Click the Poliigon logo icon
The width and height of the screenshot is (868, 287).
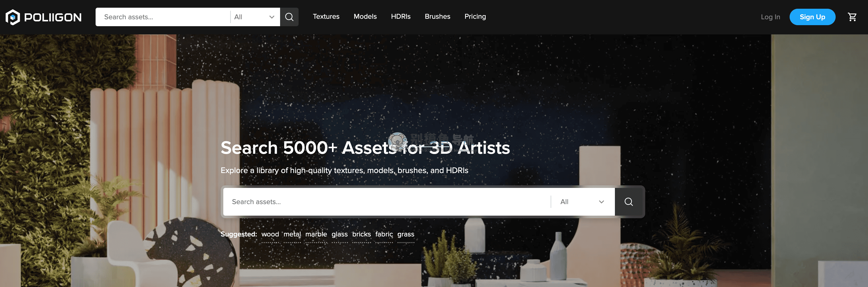(x=13, y=17)
